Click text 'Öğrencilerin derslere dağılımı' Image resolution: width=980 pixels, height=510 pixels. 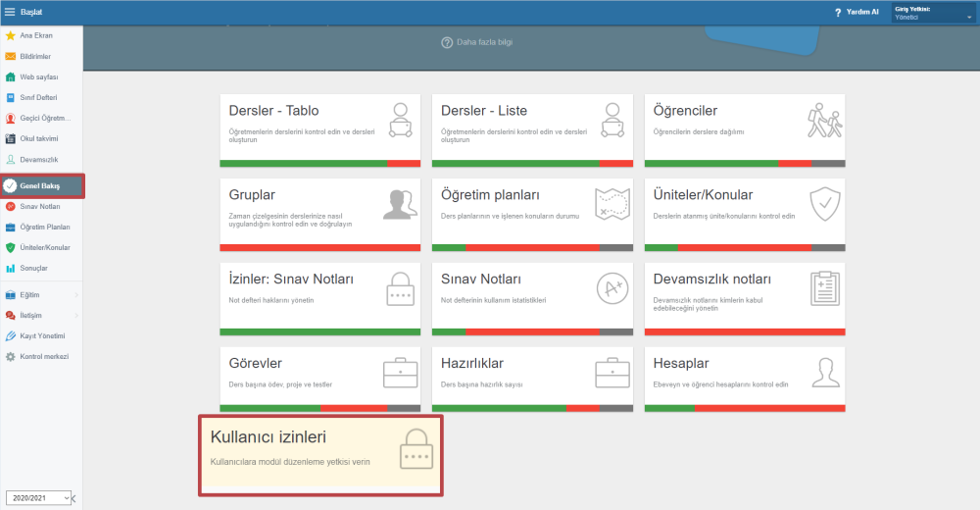(699, 132)
